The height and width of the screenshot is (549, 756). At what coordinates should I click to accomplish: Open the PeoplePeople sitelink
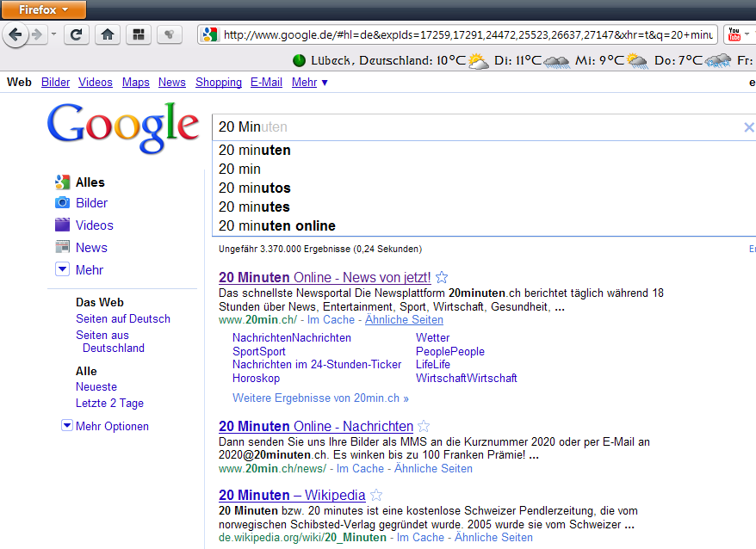[x=450, y=351]
